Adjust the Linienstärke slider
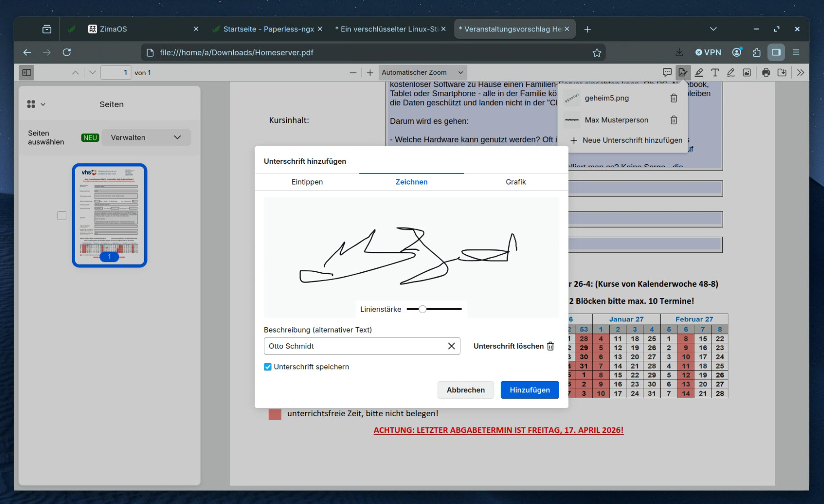 tap(422, 309)
